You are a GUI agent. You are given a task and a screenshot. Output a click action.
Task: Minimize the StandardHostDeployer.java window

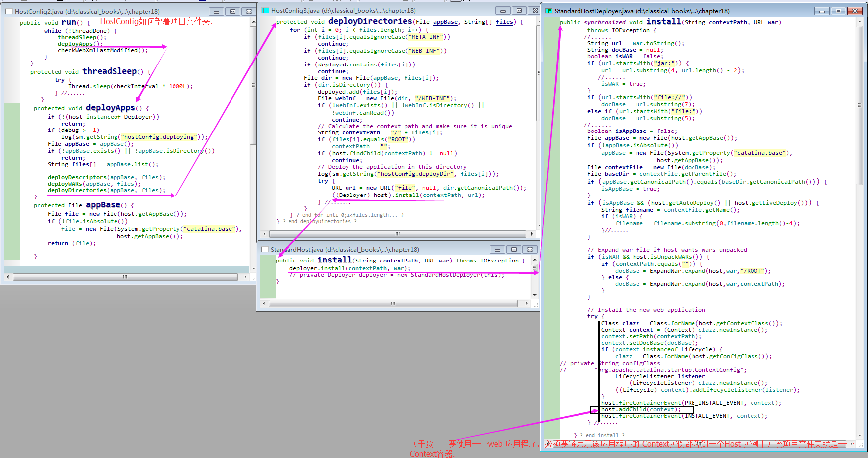(x=822, y=11)
